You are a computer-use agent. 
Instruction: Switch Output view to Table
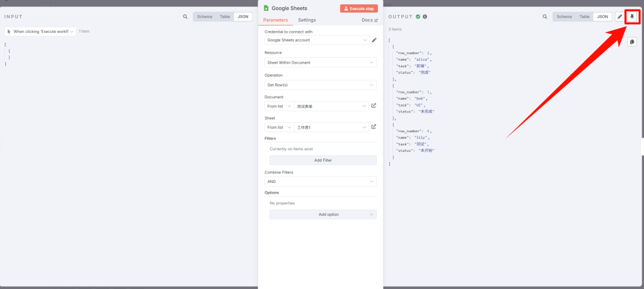[x=583, y=17]
